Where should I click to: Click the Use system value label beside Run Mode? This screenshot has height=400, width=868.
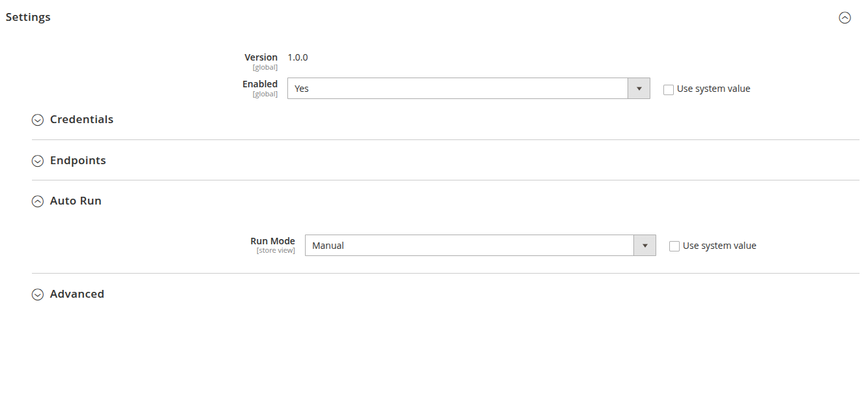[x=719, y=246]
